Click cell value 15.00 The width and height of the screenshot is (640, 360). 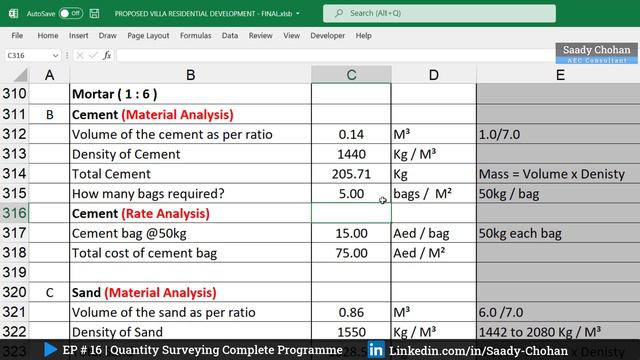coord(351,233)
